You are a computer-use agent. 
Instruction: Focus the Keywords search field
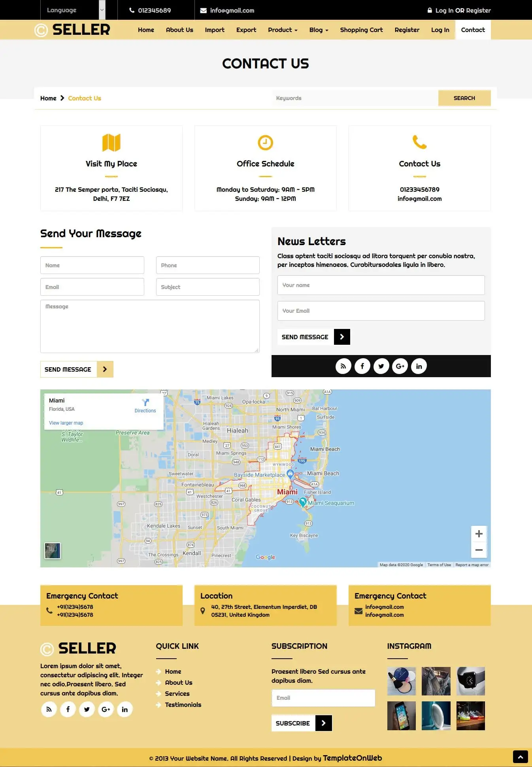coord(355,98)
